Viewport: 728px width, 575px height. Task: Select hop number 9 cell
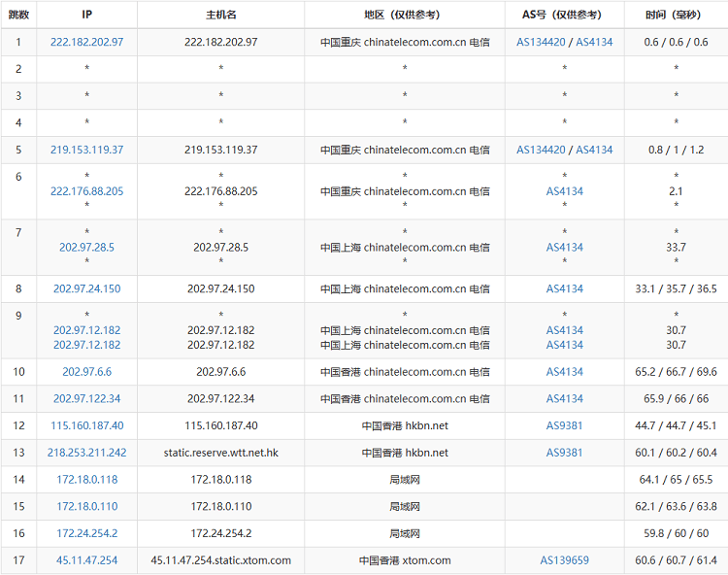[x=18, y=330]
